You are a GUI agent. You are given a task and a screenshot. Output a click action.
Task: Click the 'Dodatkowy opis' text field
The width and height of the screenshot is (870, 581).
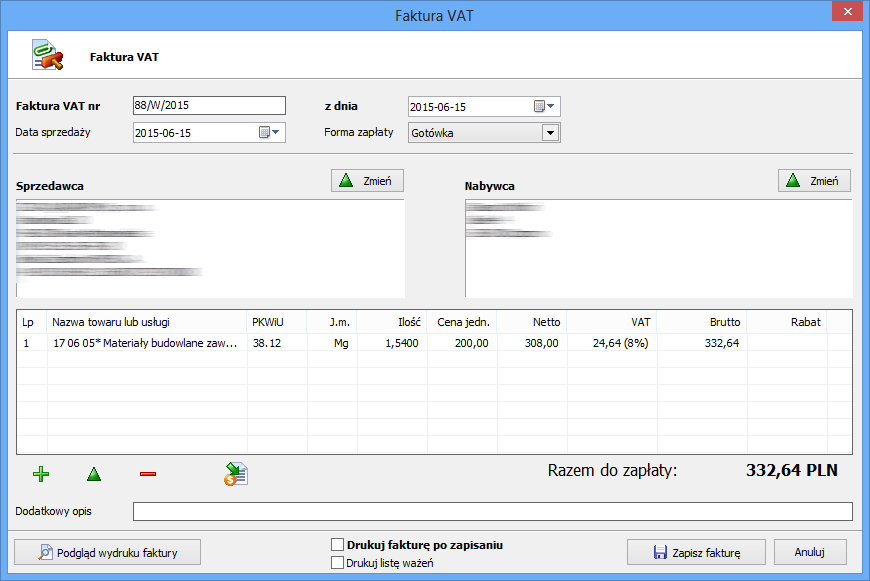[492, 512]
